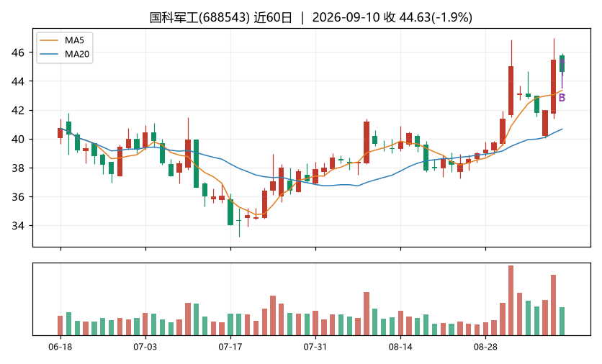Click the 08-28 date axis label
Screen dimensions: 602x364
click(x=485, y=347)
